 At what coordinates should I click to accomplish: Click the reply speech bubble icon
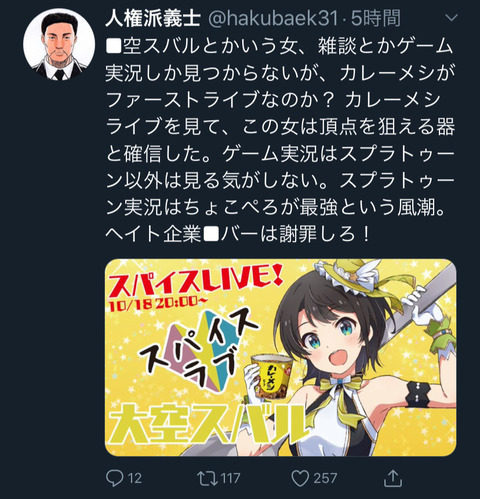pos(115,478)
